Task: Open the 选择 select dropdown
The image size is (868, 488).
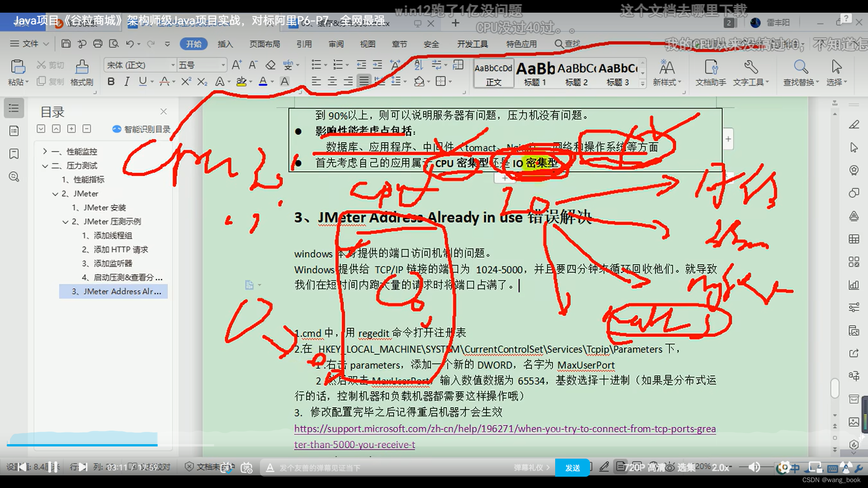Action: click(836, 72)
